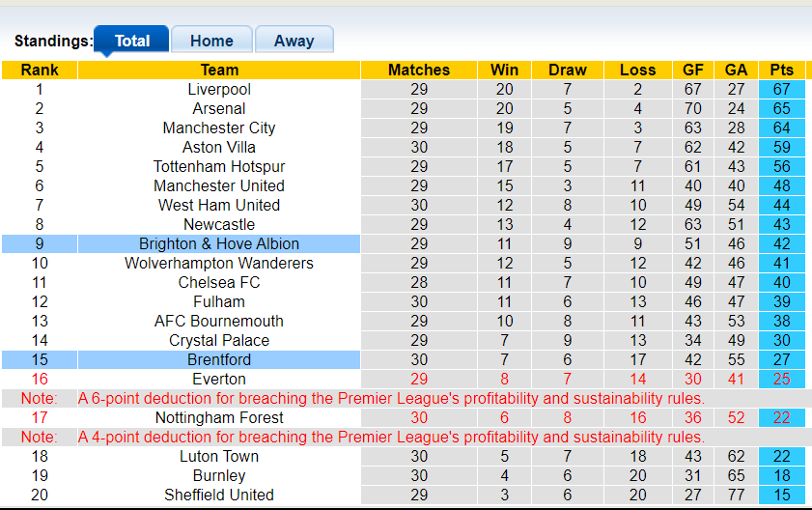The image size is (812, 510).
Task: Click the Pts column header
Action: click(781, 70)
